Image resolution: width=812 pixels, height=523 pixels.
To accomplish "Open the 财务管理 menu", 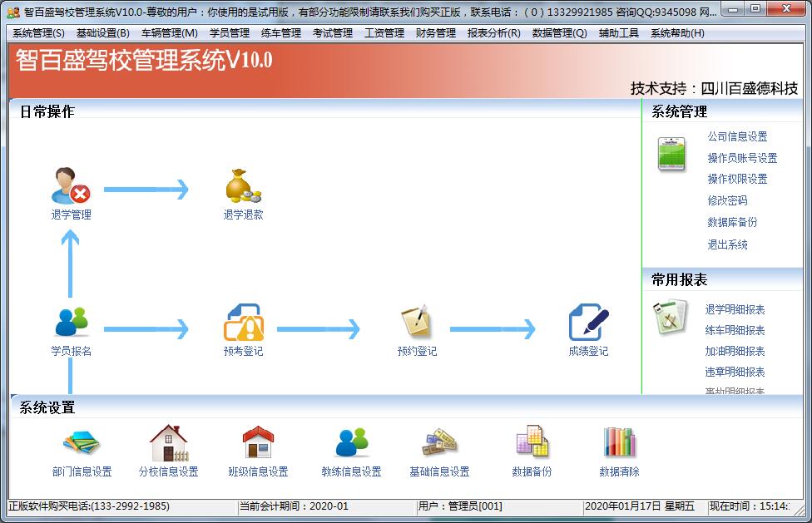I will (x=435, y=33).
